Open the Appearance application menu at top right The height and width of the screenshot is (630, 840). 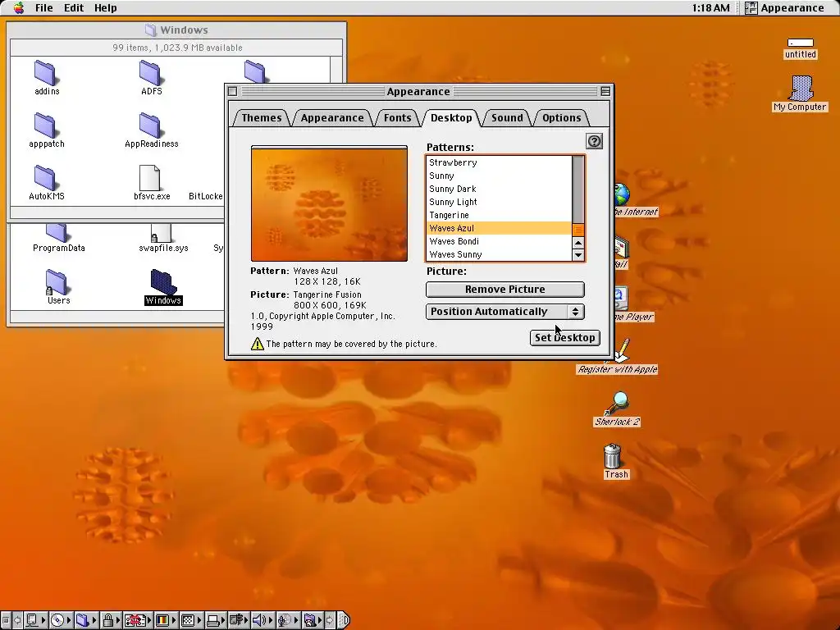pyautogui.click(x=785, y=7)
